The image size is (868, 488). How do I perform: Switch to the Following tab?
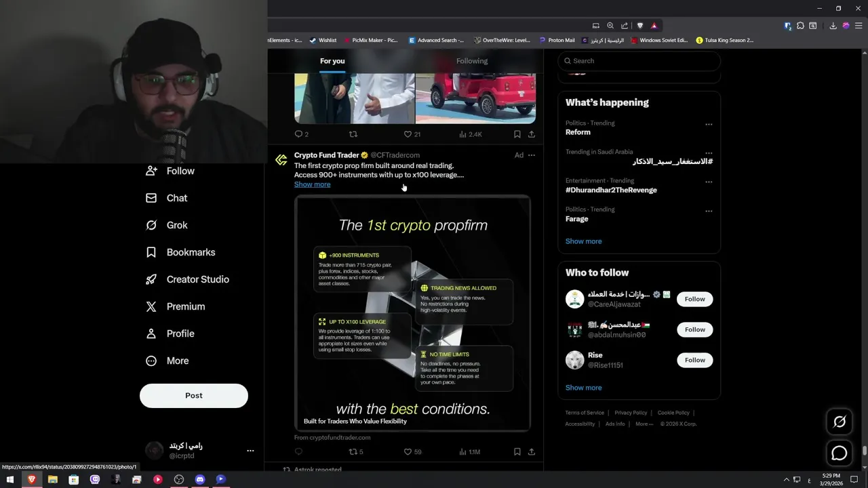[472, 61]
